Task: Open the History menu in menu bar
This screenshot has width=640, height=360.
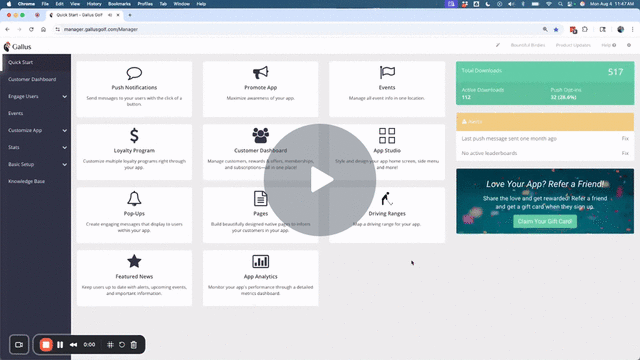Action: [x=94, y=4]
